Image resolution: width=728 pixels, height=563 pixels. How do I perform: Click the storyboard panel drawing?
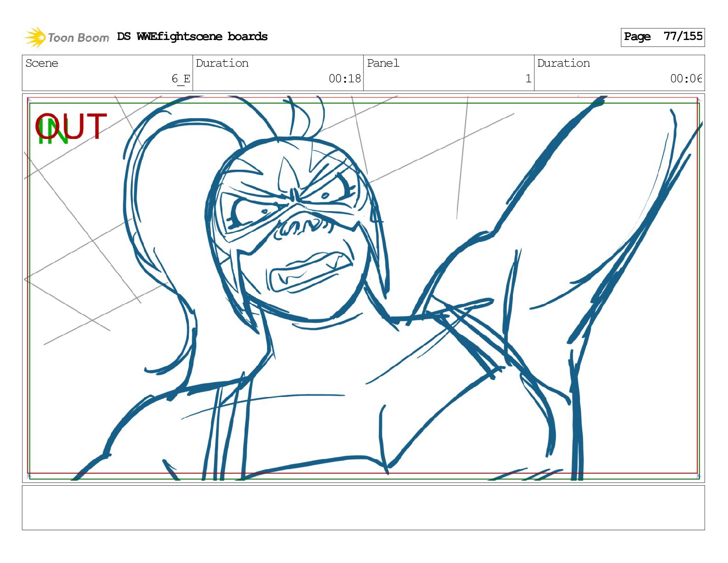click(x=363, y=288)
